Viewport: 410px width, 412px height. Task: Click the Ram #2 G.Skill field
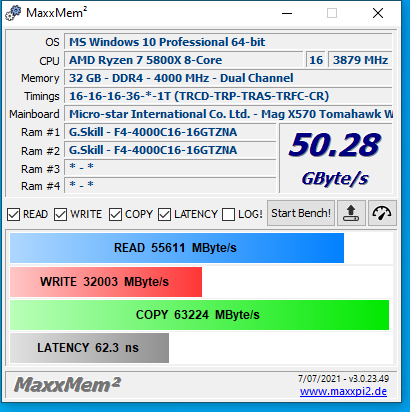click(170, 150)
